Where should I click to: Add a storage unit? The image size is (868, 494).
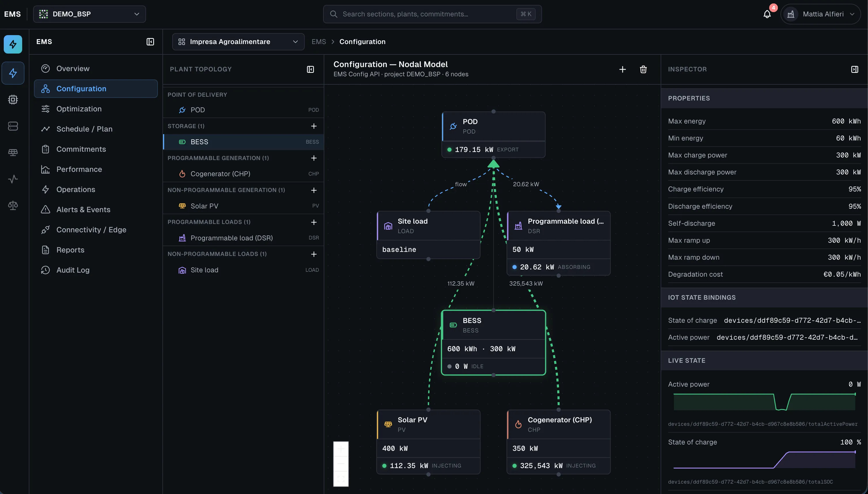pos(314,126)
